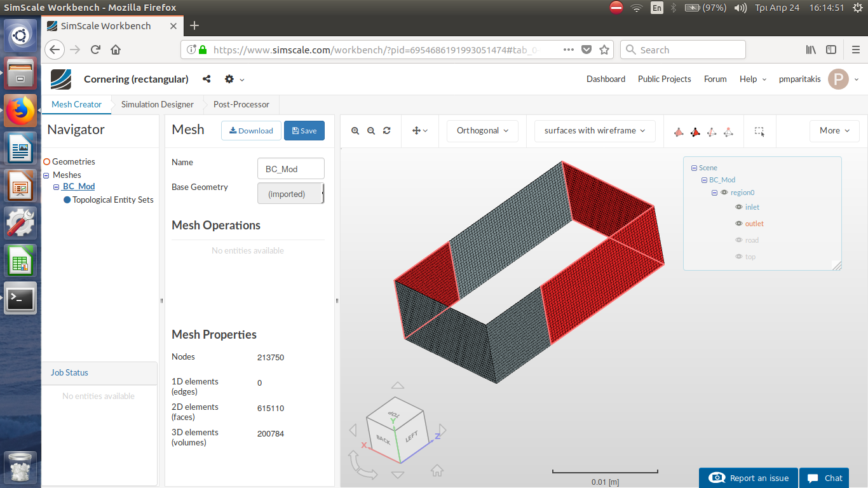The width and height of the screenshot is (868, 488).
Task: Click the share project icon
Action: 207,79
